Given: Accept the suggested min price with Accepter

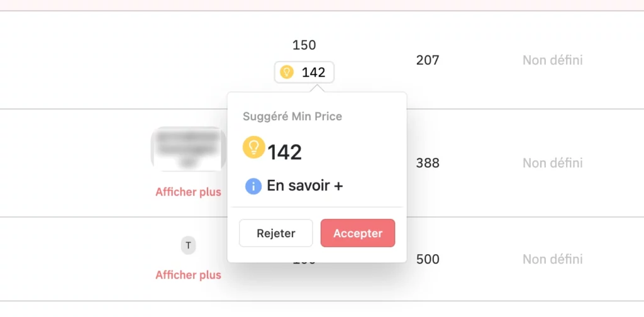Looking at the screenshot, I should coord(357,233).
